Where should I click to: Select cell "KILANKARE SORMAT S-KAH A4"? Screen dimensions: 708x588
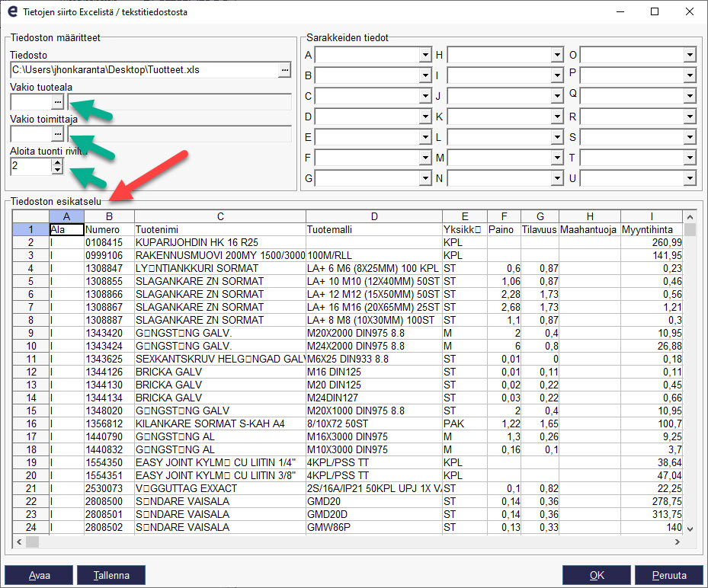click(220, 423)
